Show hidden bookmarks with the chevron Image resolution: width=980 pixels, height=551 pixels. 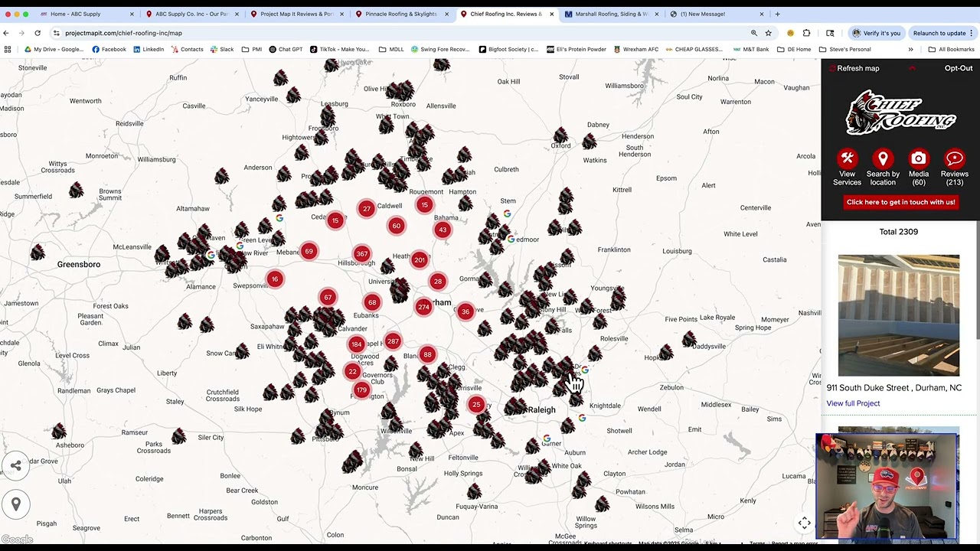tap(910, 49)
